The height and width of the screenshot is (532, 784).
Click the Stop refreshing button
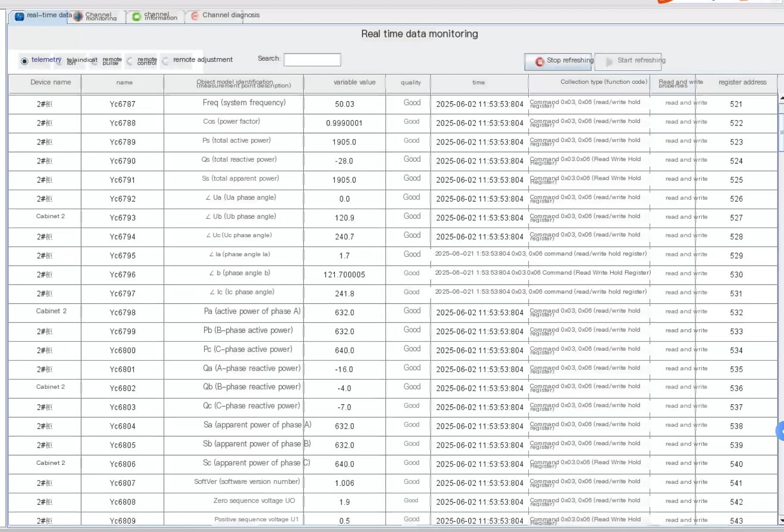pyautogui.click(x=558, y=61)
